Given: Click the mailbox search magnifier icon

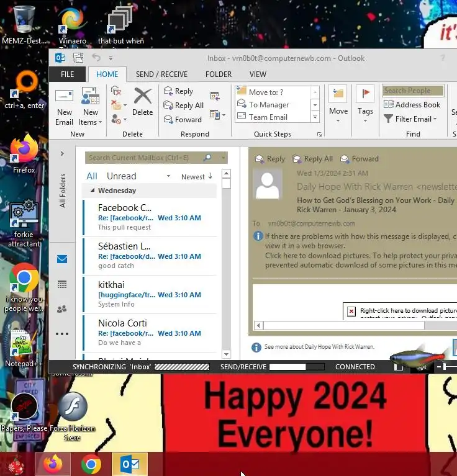Looking at the screenshot, I should click(x=208, y=158).
